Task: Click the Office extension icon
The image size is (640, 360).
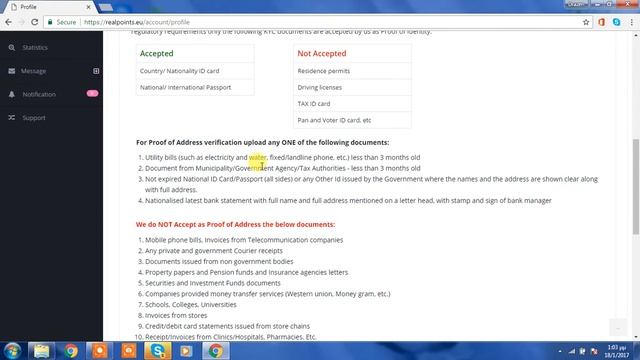Action: click(x=601, y=22)
